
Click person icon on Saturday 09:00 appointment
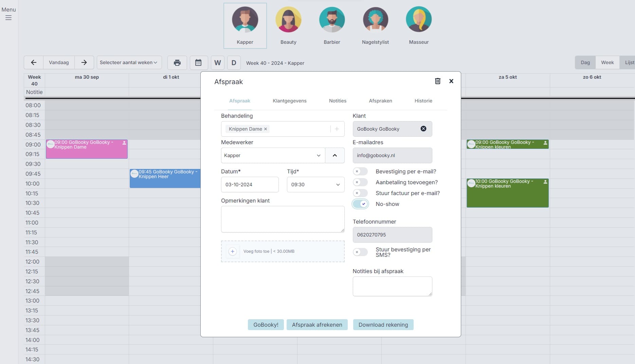coord(545,143)
